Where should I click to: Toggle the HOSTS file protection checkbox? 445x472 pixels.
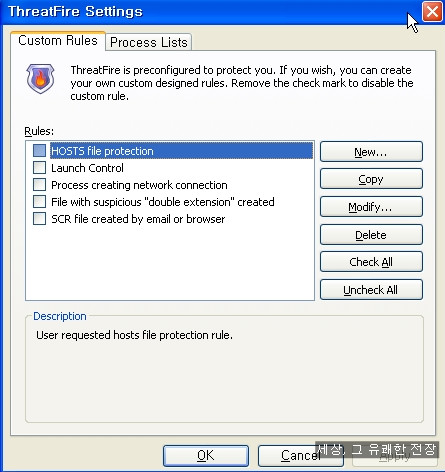[x=39, y=150]
